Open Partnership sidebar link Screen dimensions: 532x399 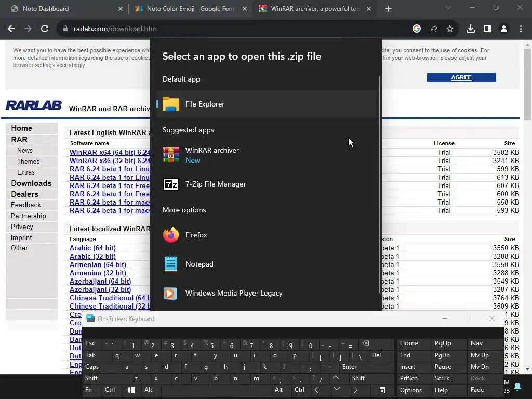pos(28,216)
